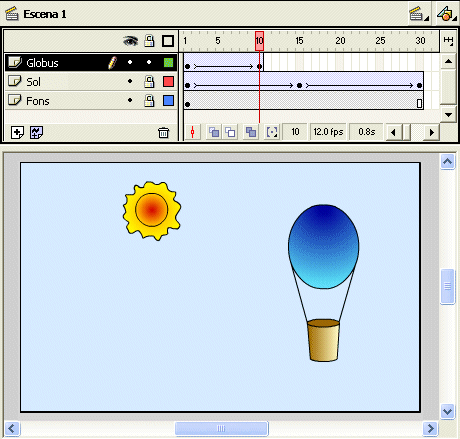The image size is (460, 439).
Task: Click the Insert Layer icon
Action: click(17, 132)
